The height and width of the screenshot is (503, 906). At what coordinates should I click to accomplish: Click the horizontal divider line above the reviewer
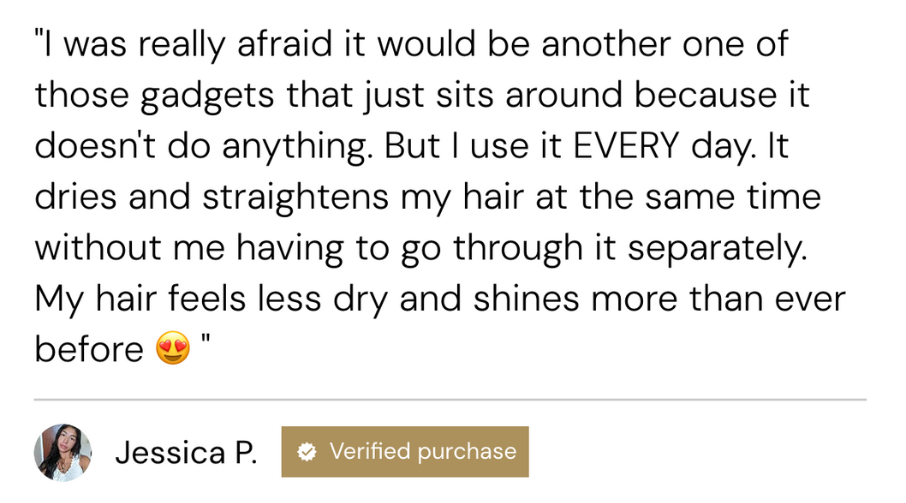pyautogui.click(x=450, y=399)
